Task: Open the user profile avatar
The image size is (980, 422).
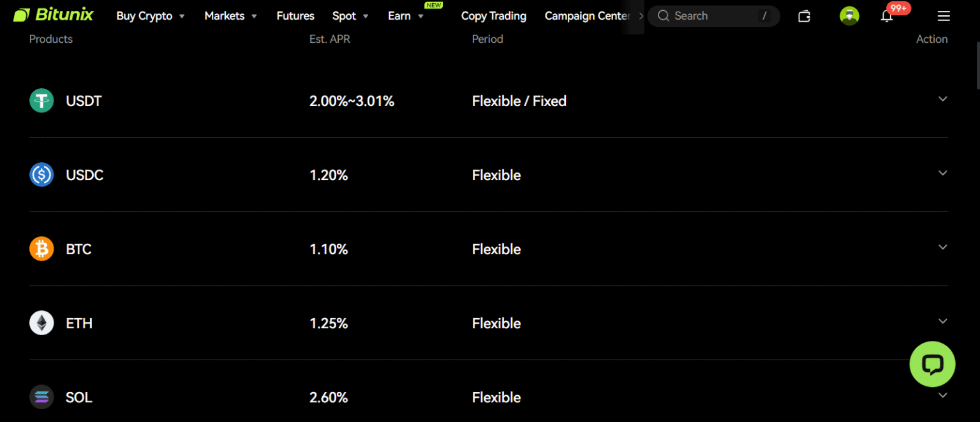Action: pos(849,16)
